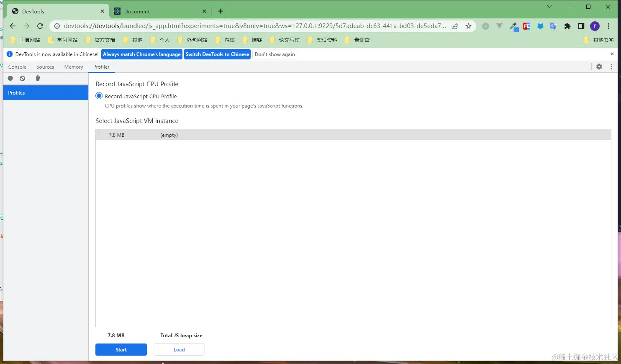
Task: Open the 青训营 bookmark folder
Action: point(358,40)
